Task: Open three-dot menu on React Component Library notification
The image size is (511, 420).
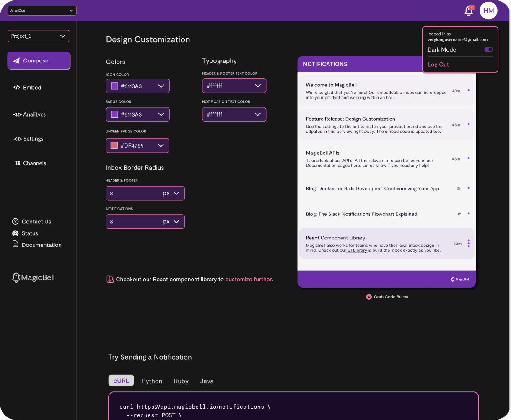Action: [469, 244]
